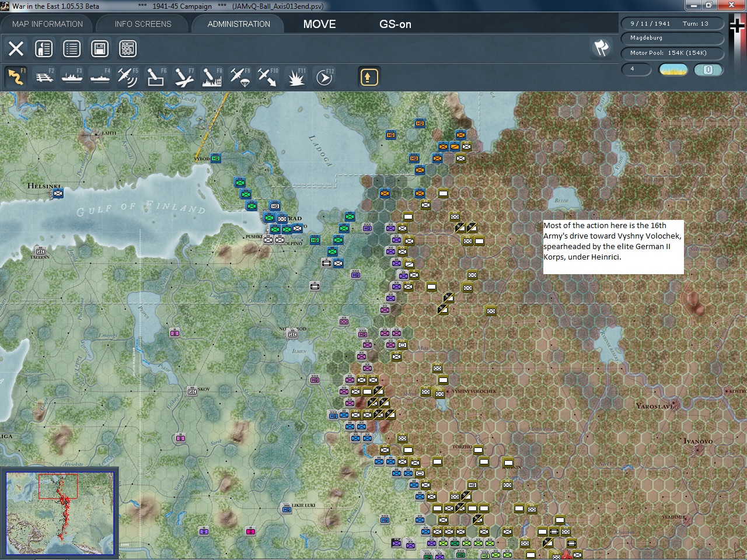This screenshot has width=747, height=560.
Task: Click the Vyshny Volochek city label
Action: [x=474, y=391]
